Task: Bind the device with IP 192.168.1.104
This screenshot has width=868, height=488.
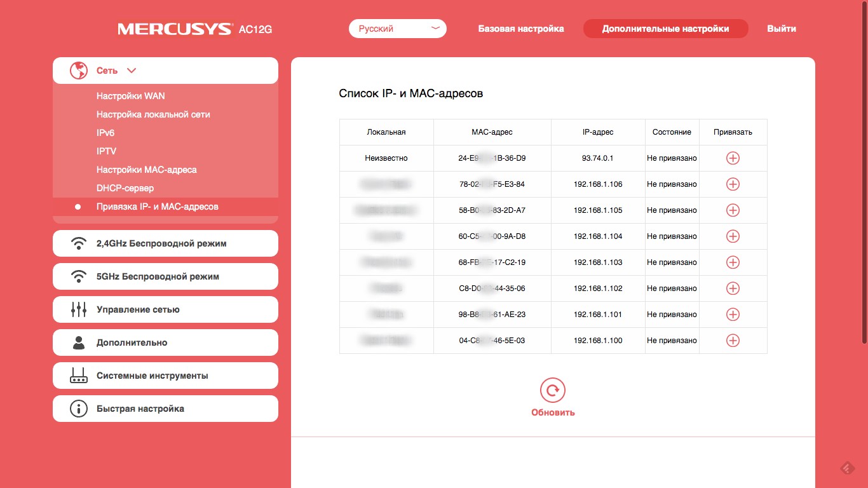Action: [x=733, y=236]
